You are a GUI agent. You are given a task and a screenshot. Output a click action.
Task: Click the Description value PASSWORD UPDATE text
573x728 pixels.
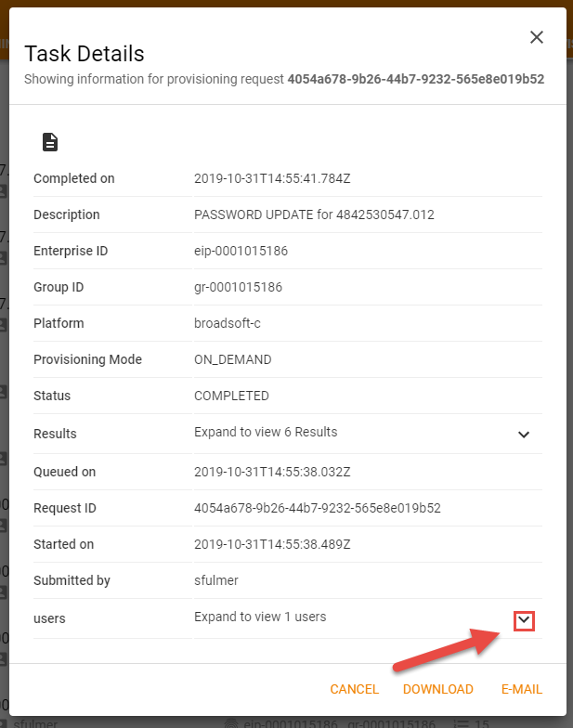click(x=314, y=214)
